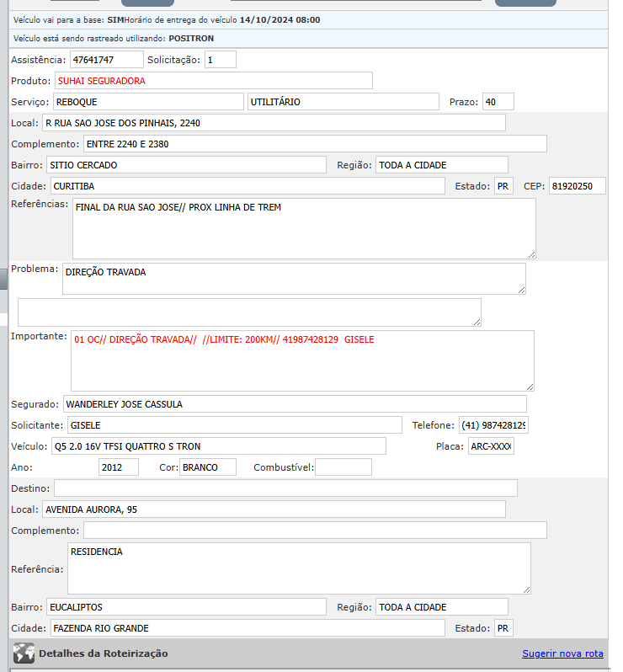Click the empty Combustível field
The width and height of the screenshot is (623, 672).
click(x=343, y=467)
